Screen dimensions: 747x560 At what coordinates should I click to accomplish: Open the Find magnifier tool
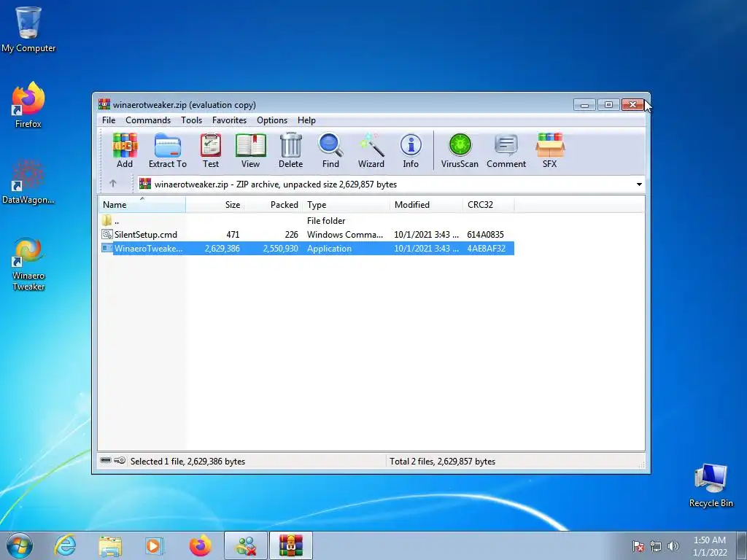330,150
